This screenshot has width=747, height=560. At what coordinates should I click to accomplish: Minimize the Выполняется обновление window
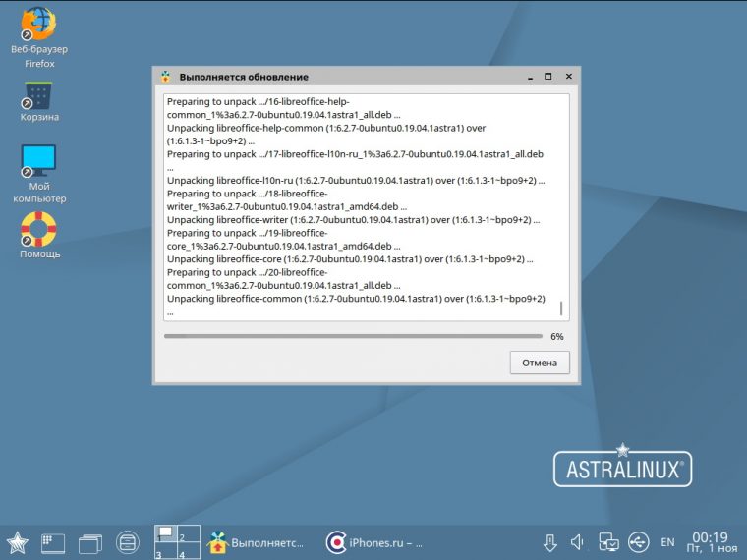click(x=530, y=77)
